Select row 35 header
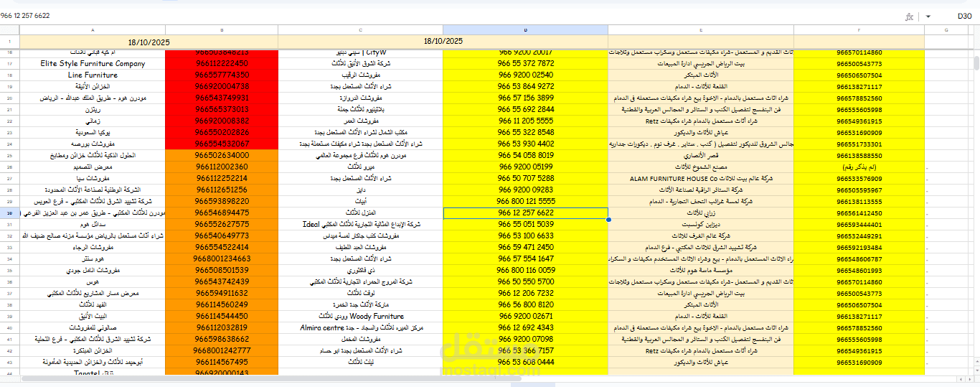The width and height of the screenshot is (980, 387). click(9, 271)
